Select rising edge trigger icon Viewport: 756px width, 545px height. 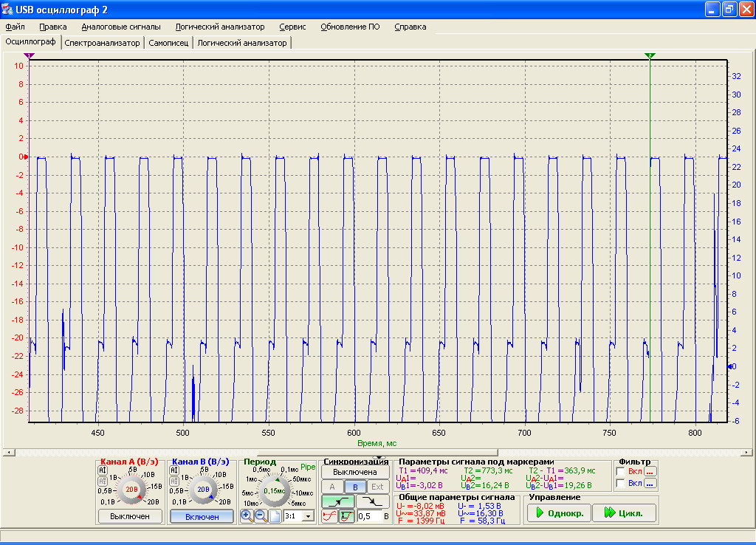pyautogui.click(x=337, y=501)
